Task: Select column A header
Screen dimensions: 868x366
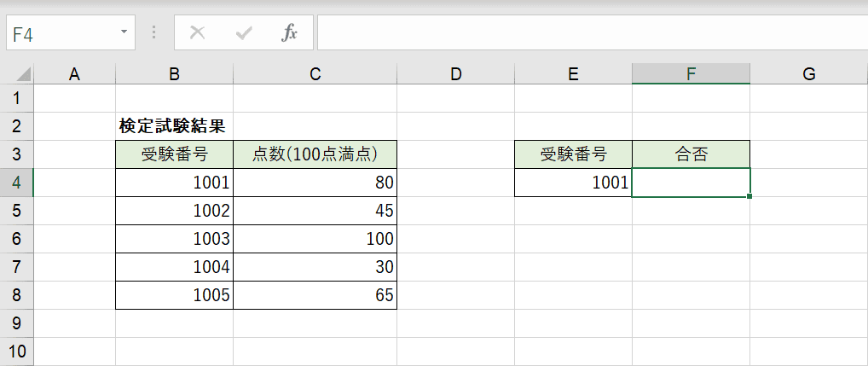Action: click(74, 73)
